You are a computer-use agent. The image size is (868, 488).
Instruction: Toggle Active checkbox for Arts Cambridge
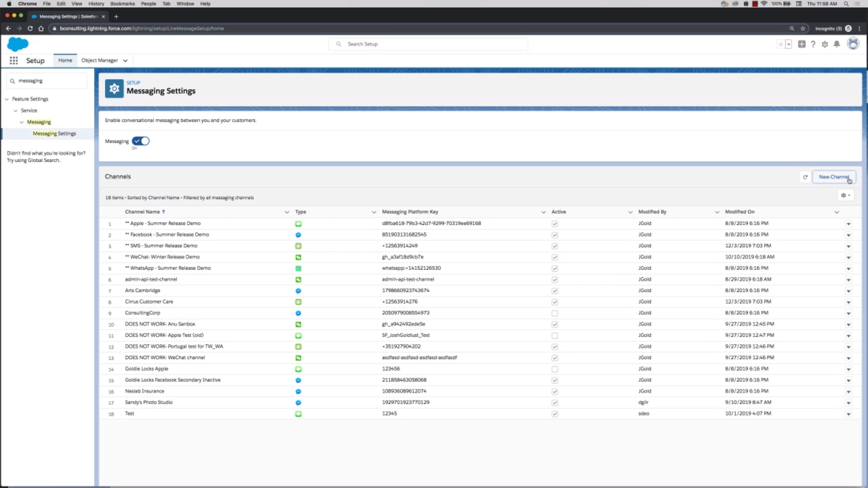pos(555,291)
